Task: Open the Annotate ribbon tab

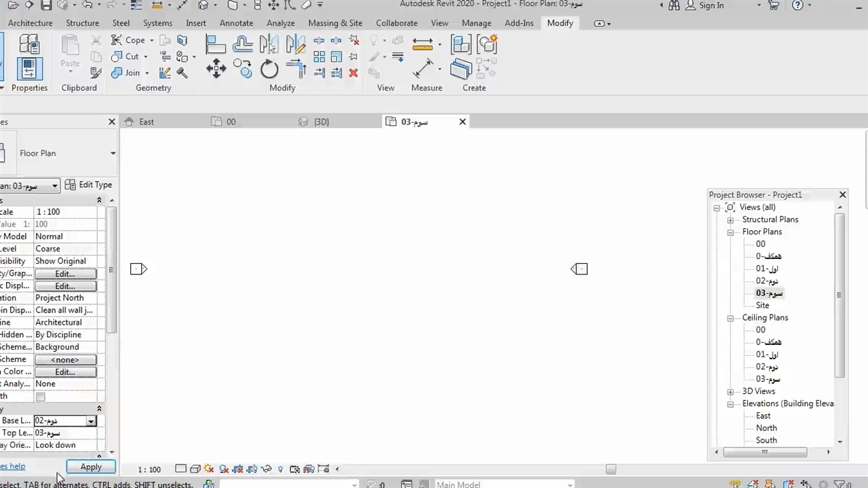Action: pos(237,23)
